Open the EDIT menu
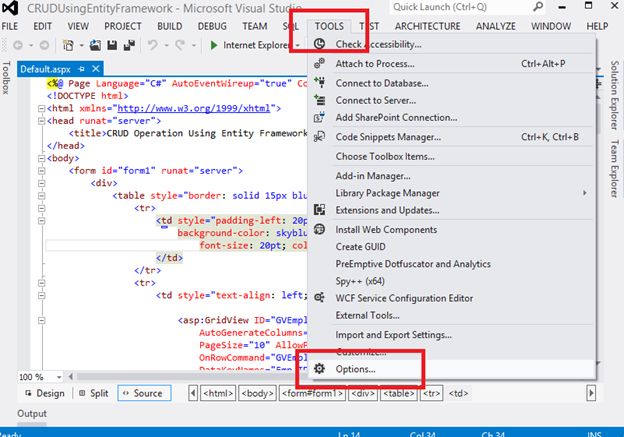 point(42,26)
